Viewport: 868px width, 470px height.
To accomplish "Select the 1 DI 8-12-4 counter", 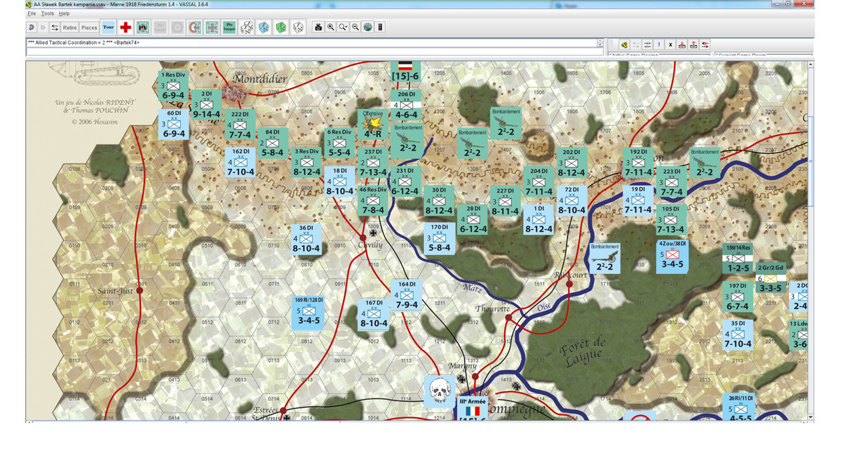I will (538, 220).
